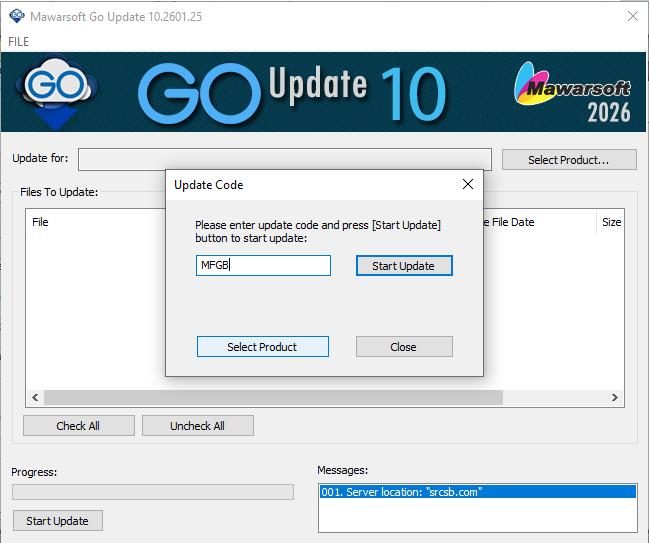649x543 pixels.
Task: Sort by the Size column header
Action: 611,222
